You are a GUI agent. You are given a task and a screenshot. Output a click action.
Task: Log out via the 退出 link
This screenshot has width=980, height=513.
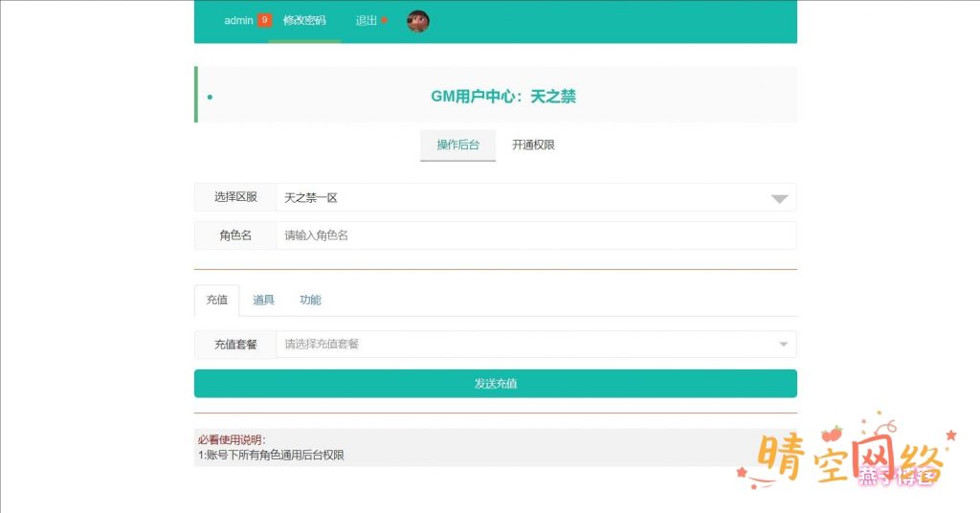[x=367, y=21]
